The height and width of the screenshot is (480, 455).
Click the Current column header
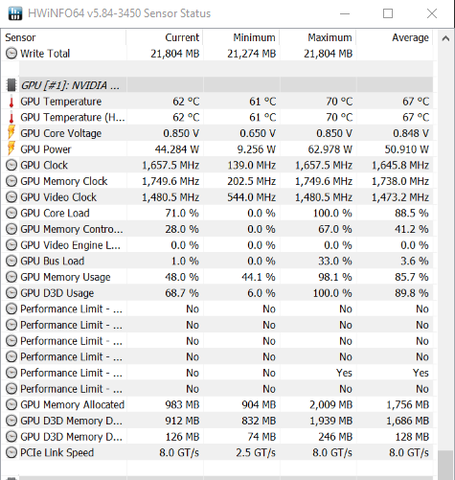pyautogui.click(x=165, y=37)
